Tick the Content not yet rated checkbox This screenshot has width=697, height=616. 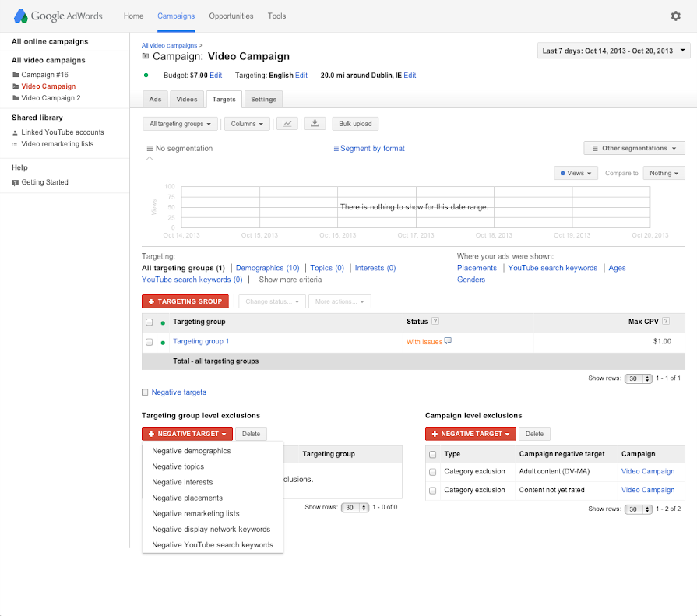[x=432, y=490]
